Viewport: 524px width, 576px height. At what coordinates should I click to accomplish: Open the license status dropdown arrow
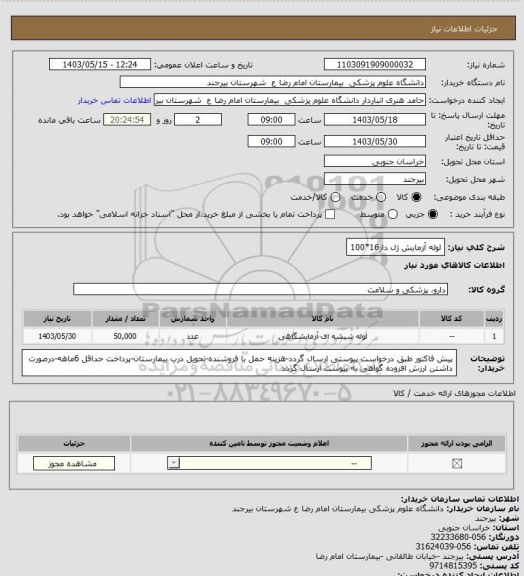(x=173, y=463)
